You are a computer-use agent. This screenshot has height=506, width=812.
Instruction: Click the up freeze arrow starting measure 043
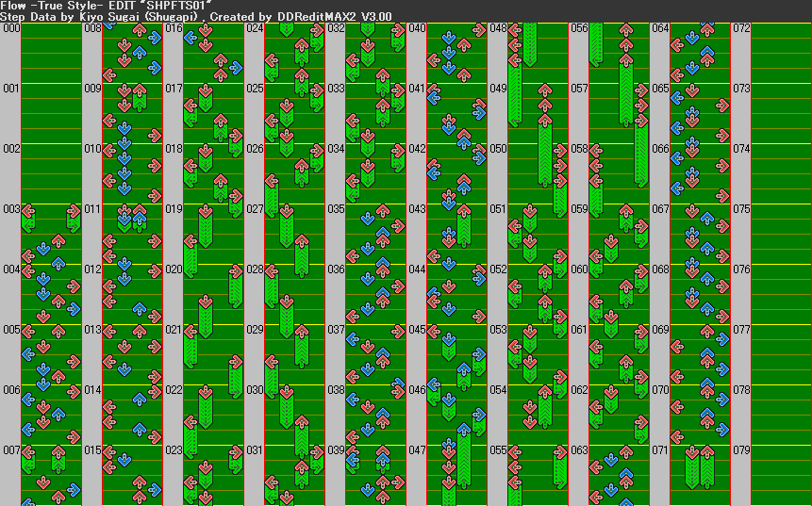[x=464, y=225]
